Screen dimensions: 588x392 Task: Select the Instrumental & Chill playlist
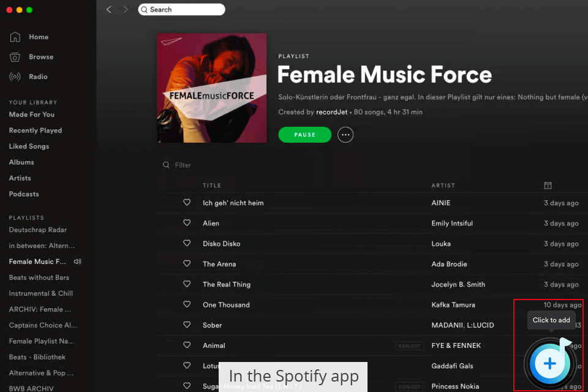point(41,293)
